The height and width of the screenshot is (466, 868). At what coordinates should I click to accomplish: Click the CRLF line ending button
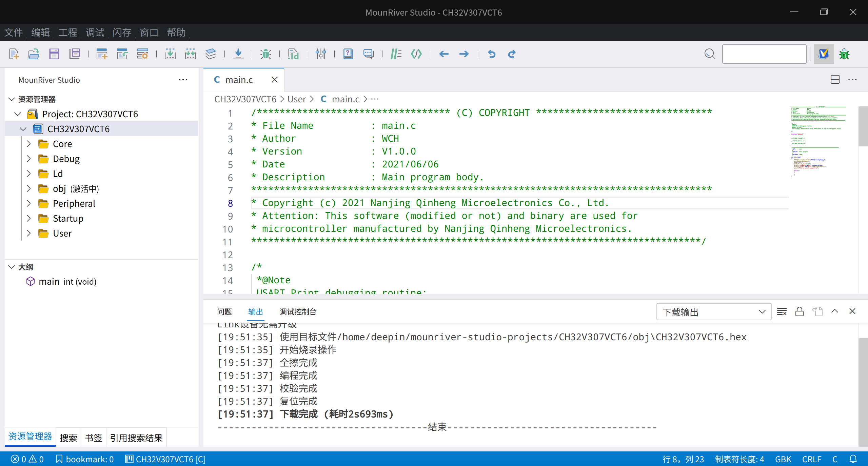click(x=812, y=459)
